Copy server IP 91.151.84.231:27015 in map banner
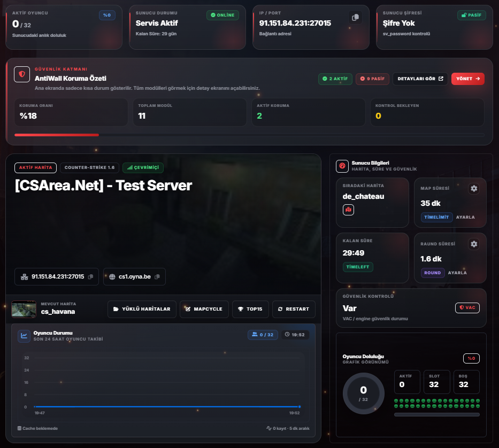The width and height of the screenshot is (499, 448). [x=90, y=277]
